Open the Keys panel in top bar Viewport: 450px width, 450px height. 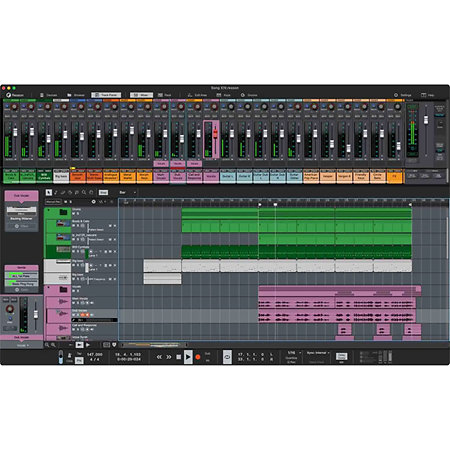point(224,95)
